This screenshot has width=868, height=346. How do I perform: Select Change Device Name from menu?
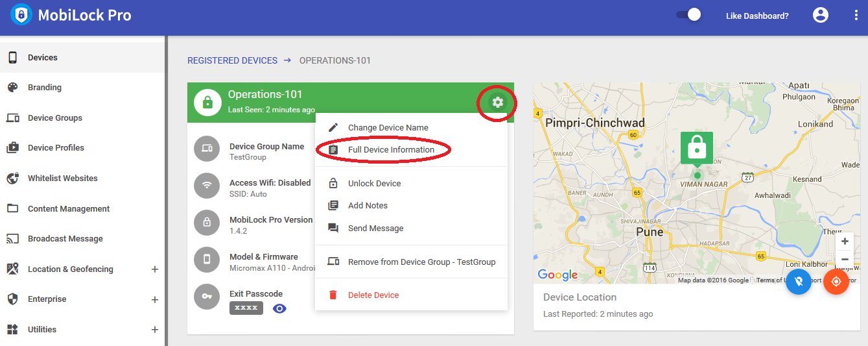(411, 127)
